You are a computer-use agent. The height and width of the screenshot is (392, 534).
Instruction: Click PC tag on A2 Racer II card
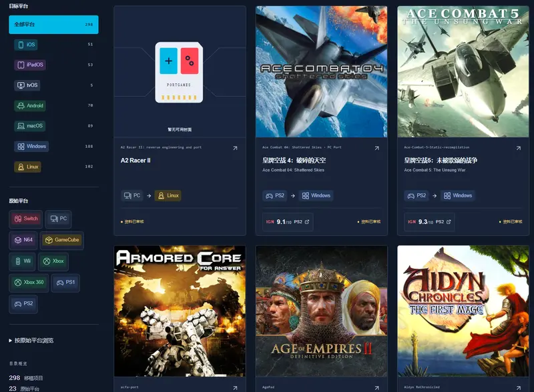pyautogui.click(x=132, y=195)
